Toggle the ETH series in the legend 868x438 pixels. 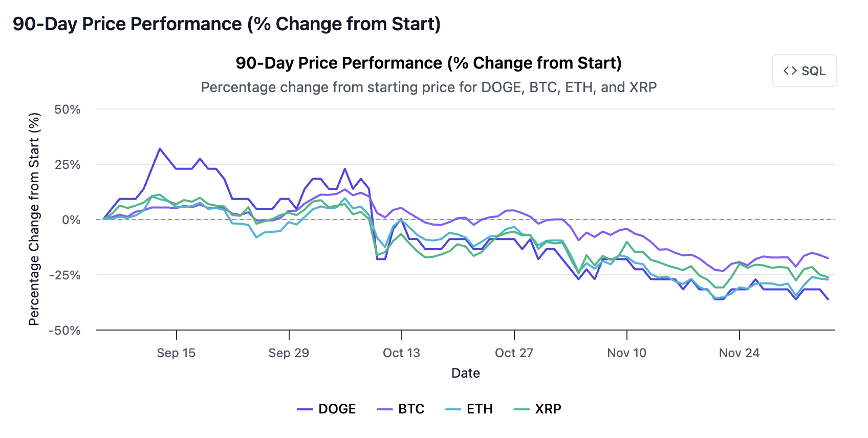tap(480, 409)
